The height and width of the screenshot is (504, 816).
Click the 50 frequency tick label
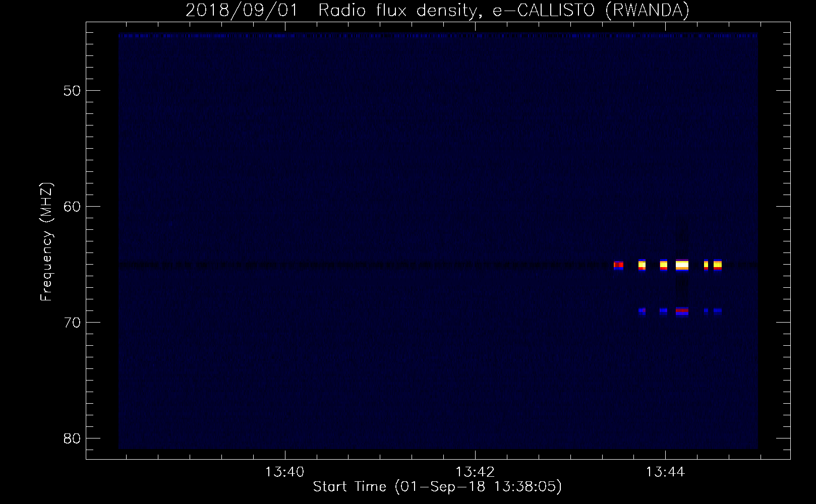coord(72,91)
